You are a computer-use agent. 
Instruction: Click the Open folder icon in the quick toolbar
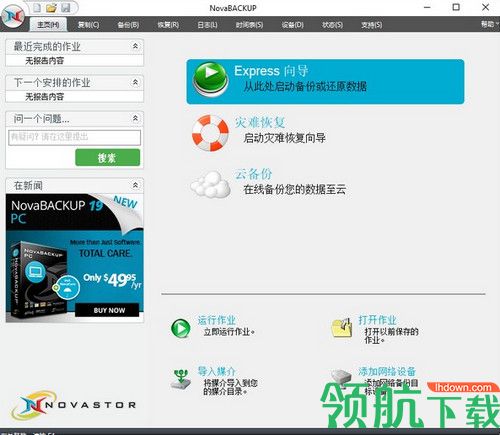coord(51,8)
